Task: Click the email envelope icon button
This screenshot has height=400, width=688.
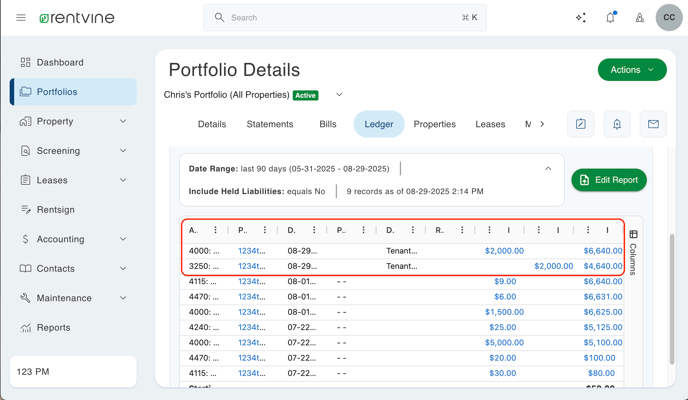Action: [x=653, y=124]
